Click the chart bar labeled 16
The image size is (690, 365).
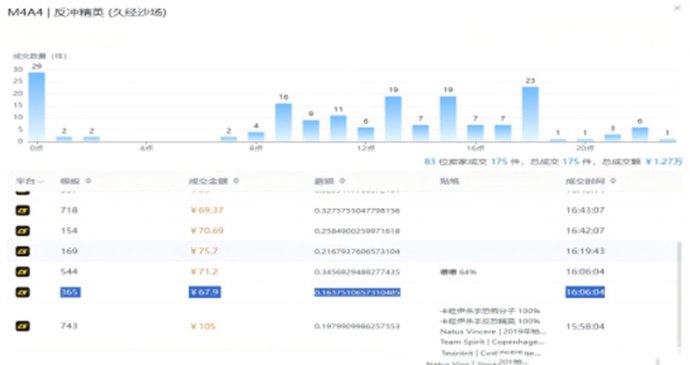pos(283,122)
